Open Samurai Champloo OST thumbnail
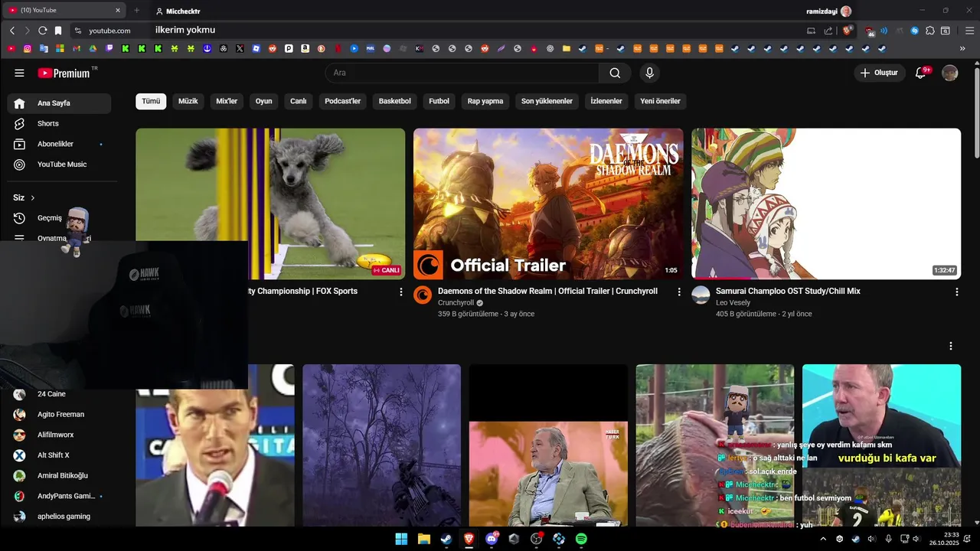The image size is (980, 551). tap(826, 204)
